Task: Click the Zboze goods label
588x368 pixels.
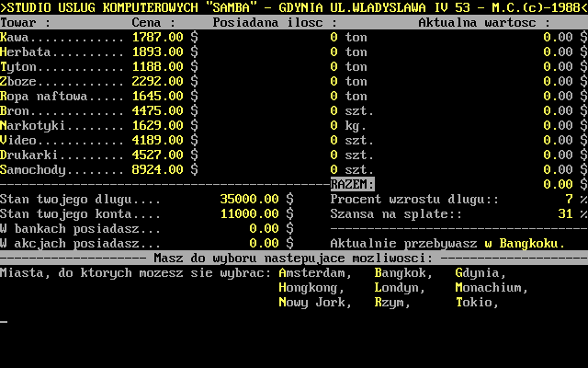Action: point(18,82)
